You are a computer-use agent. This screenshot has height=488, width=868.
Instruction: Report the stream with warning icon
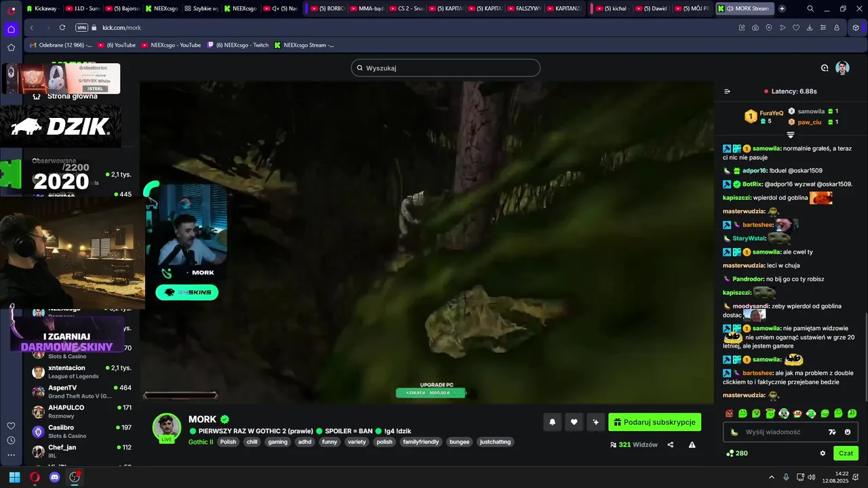click(692, 445)
